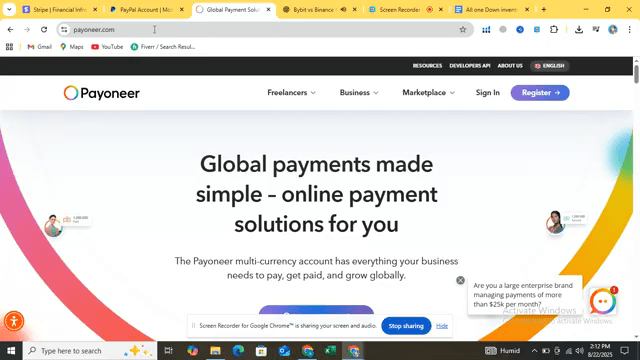Screen dimensions: 640x360
Task: Expand the Marketplace menu
Action: (428, 93)
